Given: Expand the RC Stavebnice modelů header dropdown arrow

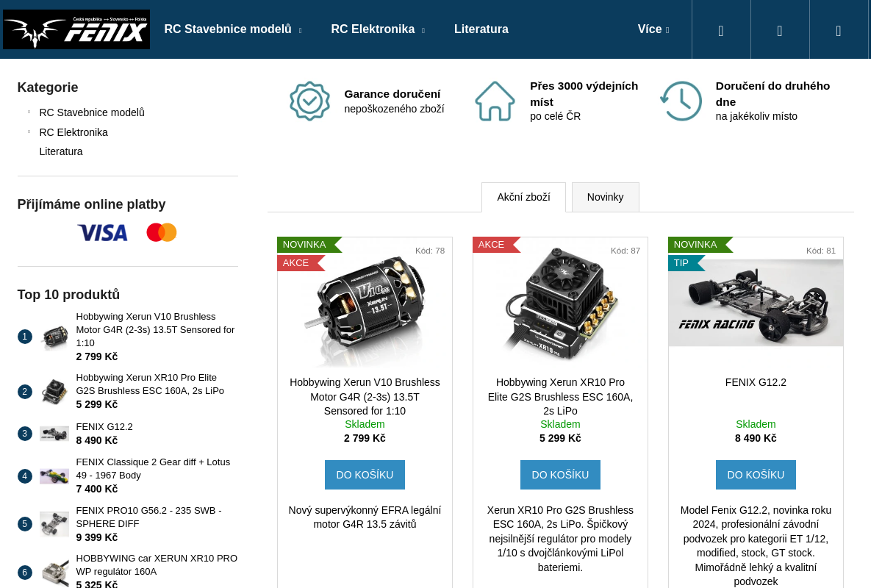Looking at the screenshot, I should [300, 30].
